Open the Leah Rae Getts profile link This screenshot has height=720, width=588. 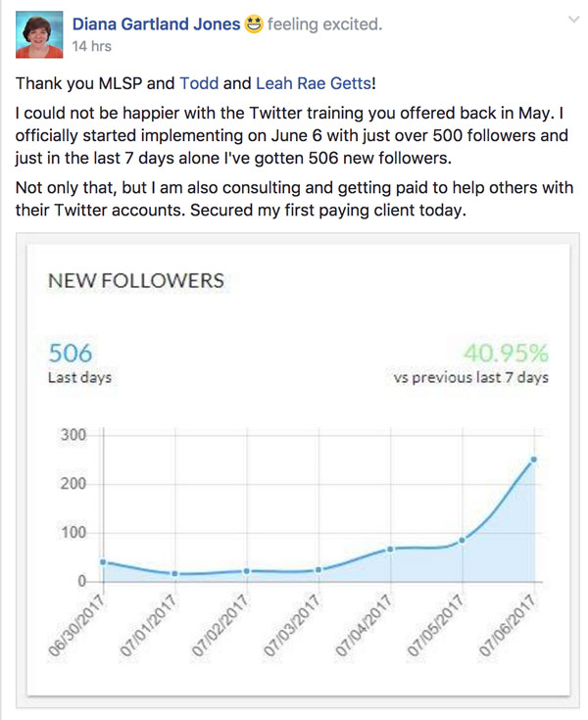click(x=314, y=83)
